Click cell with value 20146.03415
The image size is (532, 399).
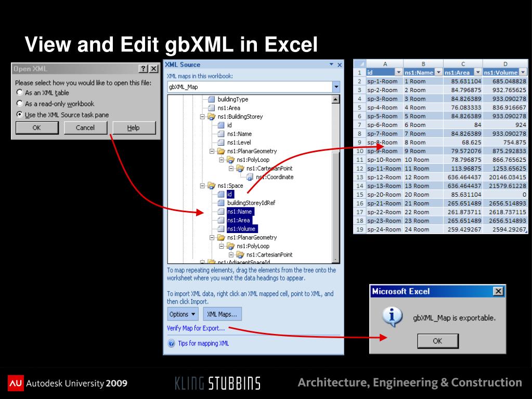click(505, 177)
